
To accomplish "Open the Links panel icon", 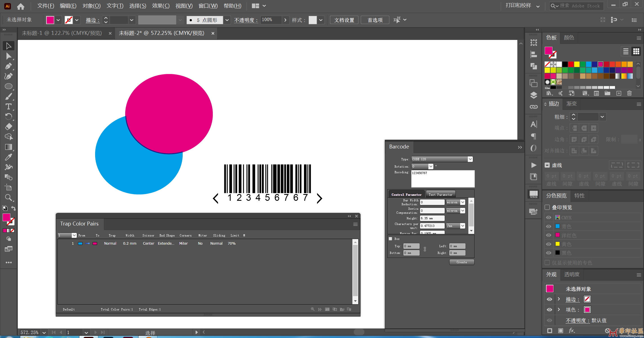I will 534,107.
